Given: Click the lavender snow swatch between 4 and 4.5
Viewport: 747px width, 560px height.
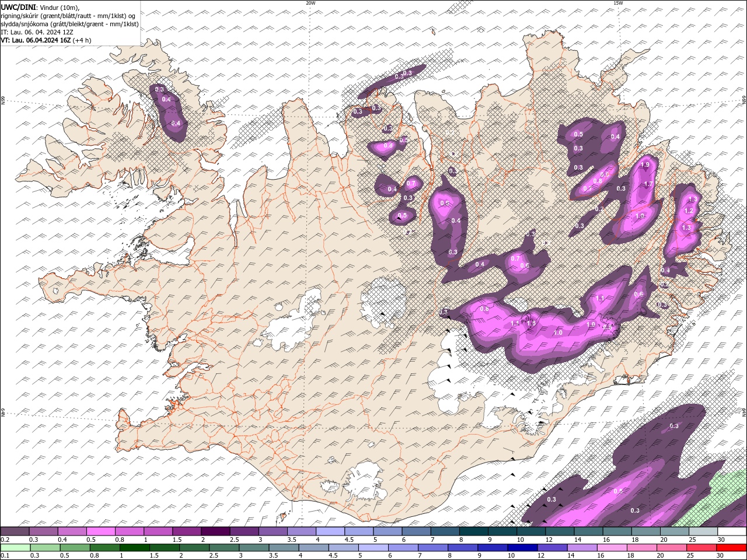Looking at the screenshot, I should pos(329,531).
